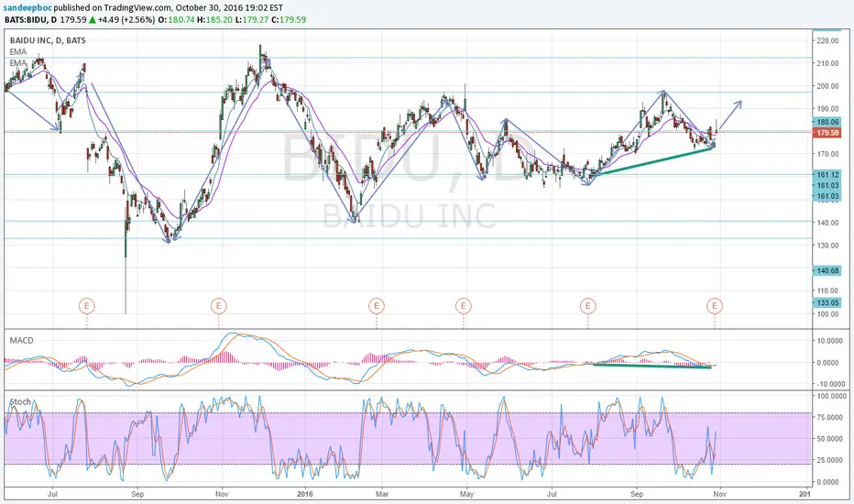Open the earnings marker from late July 2015
This screenshot has width=854, height=504.
pyautogui.click(x=87, y=306)
